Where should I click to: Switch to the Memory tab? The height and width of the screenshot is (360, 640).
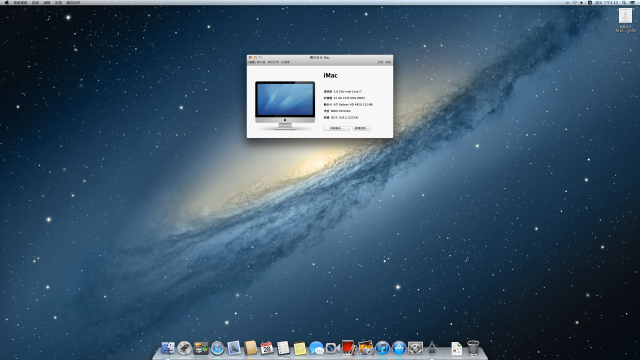click(x=285, y=62)
